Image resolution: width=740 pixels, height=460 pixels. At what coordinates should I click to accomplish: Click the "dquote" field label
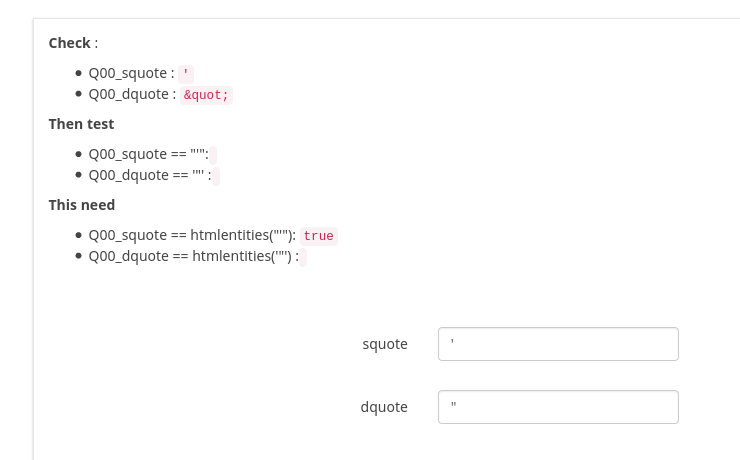click(384, 407)
